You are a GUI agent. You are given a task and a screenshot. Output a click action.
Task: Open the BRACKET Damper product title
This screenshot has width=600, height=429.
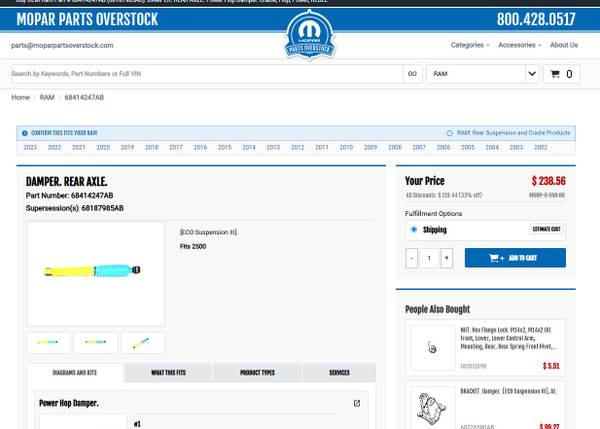click(x=509, y=391)
